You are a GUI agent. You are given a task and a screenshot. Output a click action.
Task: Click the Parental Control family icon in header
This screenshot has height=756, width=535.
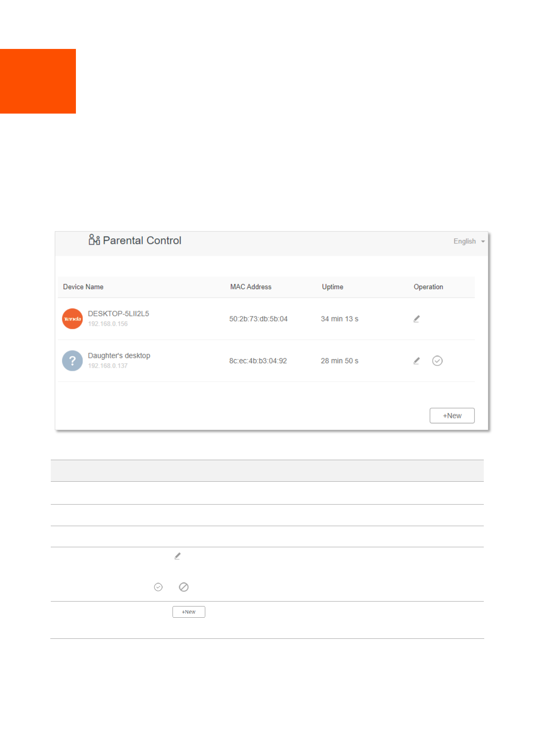94,240
